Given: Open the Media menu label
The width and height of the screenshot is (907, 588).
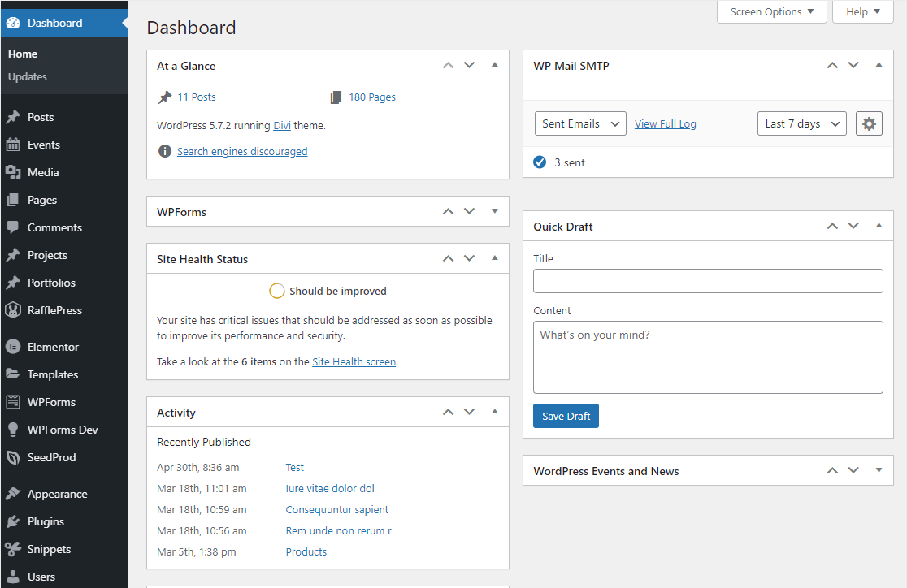Looking at the screenshot, I should [43, 172].
